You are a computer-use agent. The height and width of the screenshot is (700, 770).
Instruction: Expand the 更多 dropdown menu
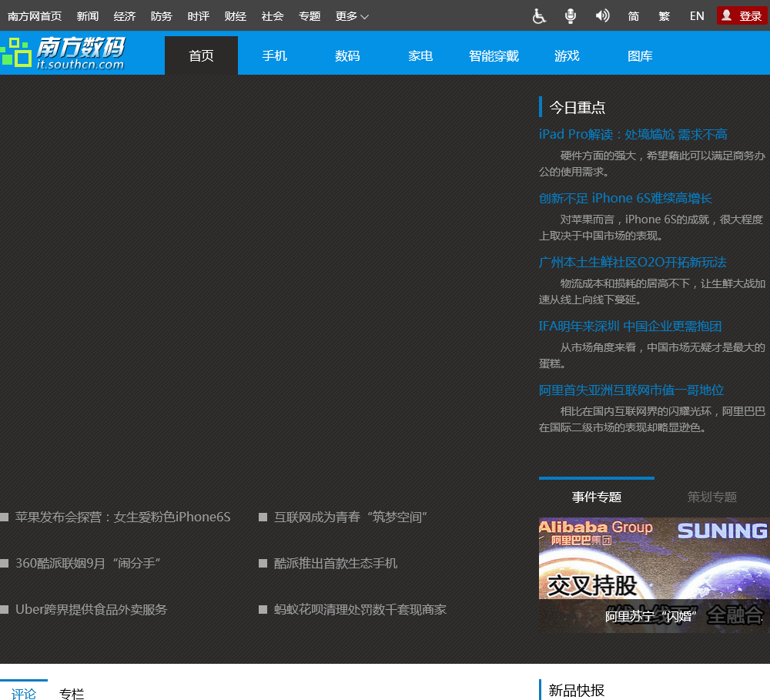pyautogui.click(x=352, y=16)
